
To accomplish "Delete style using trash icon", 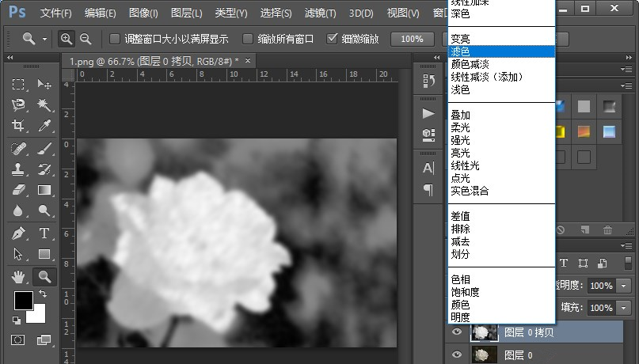I will [x=607, y=230].
